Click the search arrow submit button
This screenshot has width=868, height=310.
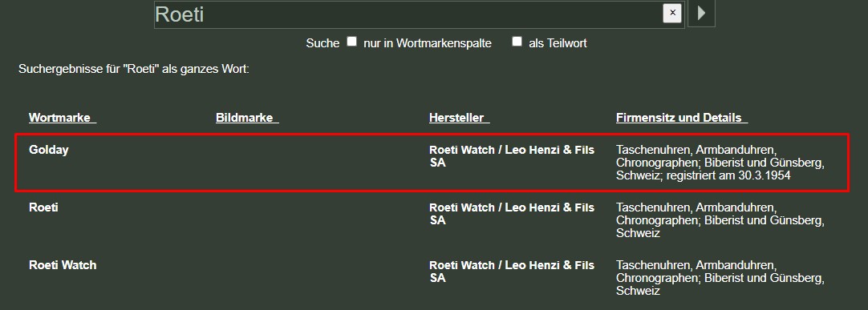click(701, 14)
